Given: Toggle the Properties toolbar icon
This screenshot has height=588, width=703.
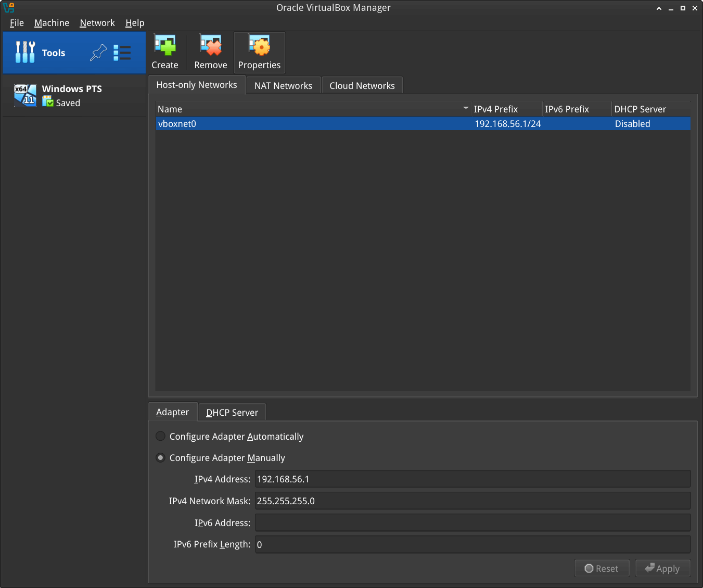Looking at the screenshot, I should click(x=259, y=46).
